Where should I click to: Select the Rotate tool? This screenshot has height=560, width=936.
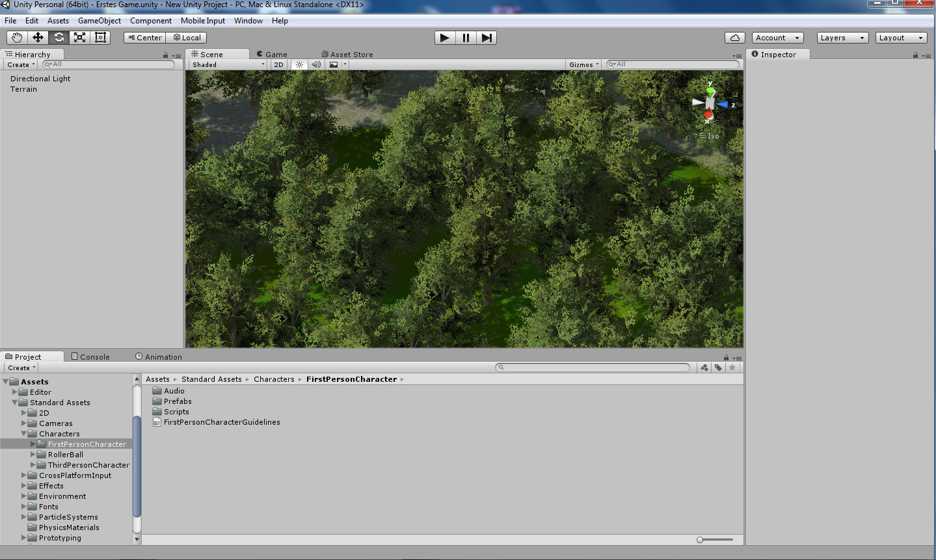(x=58, y=37)
